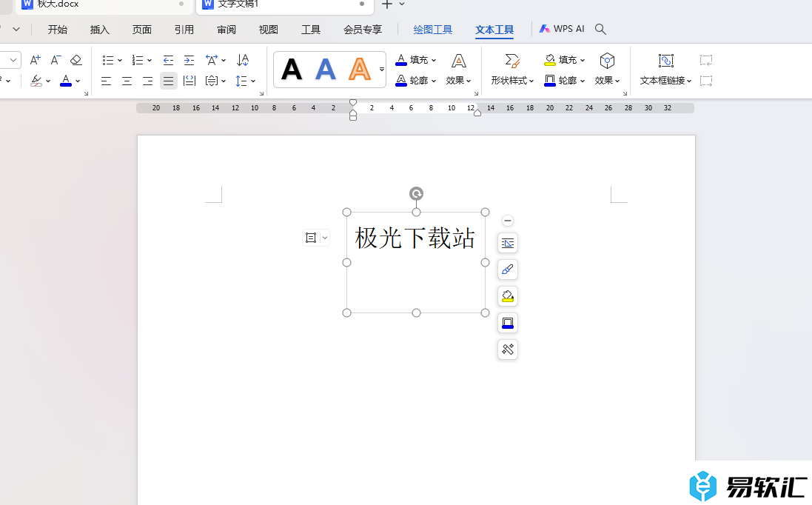Click the sort text icon
Screen dimensions: 812x505
click(242, 60)
